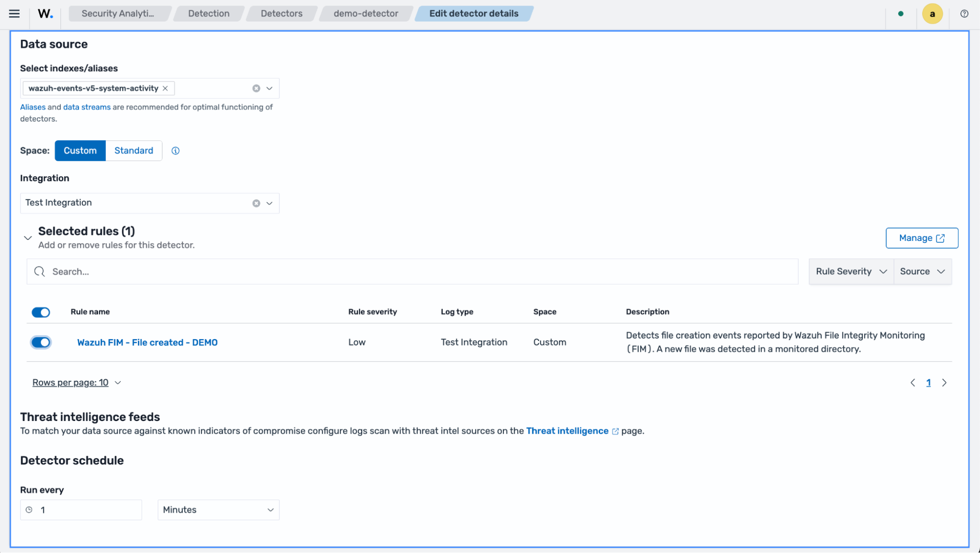Focus the rules Search field
Image resolution: width=980 pixels, height=553 pixels.
coord(412,271)
